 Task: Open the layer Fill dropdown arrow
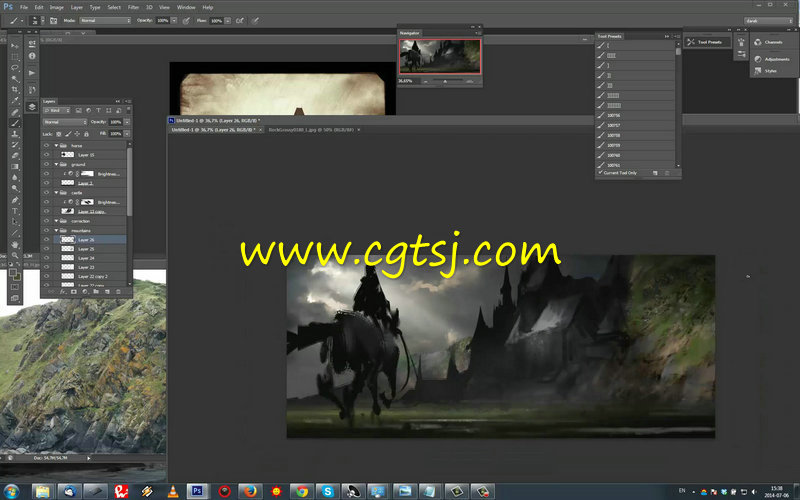tap(127, 134)
